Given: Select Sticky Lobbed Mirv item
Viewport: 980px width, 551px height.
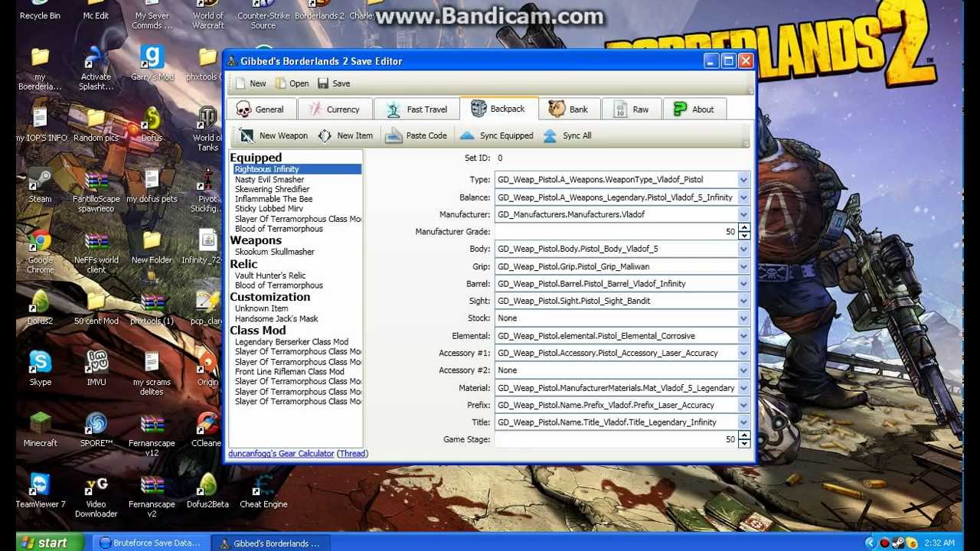Looking at the screenshot, I should (269, 209).
